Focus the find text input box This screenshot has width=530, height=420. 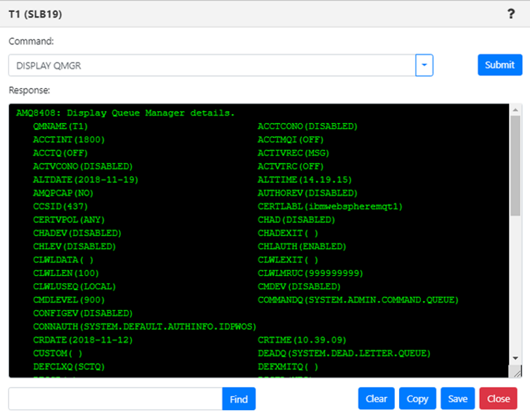[x=115, y=399]
